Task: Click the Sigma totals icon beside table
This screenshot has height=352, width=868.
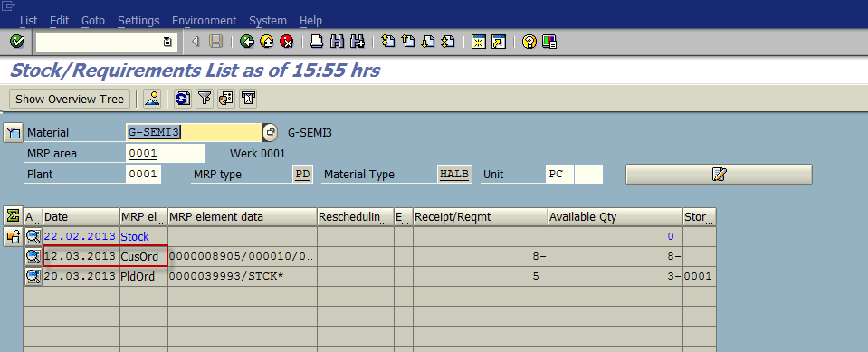Action: point(14,216)
